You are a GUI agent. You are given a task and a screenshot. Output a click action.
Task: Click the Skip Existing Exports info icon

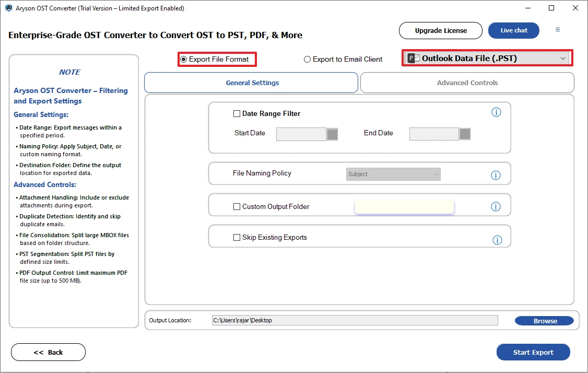(x=497, y=240)
